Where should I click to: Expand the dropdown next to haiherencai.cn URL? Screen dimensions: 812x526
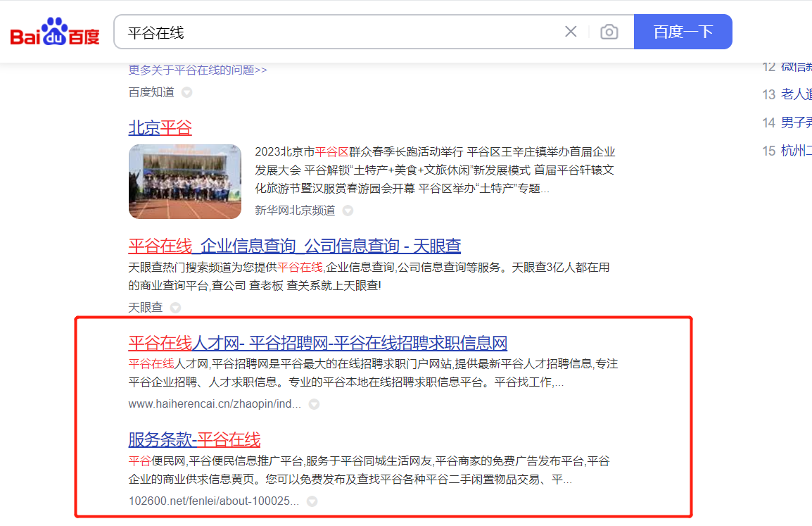pyautogui.click(x=314, y=404)
